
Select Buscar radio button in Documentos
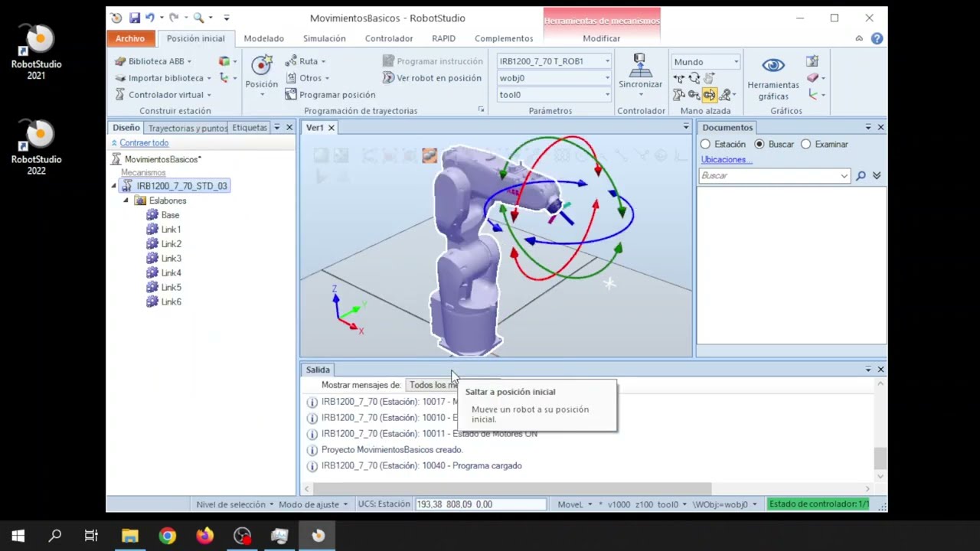759,144
